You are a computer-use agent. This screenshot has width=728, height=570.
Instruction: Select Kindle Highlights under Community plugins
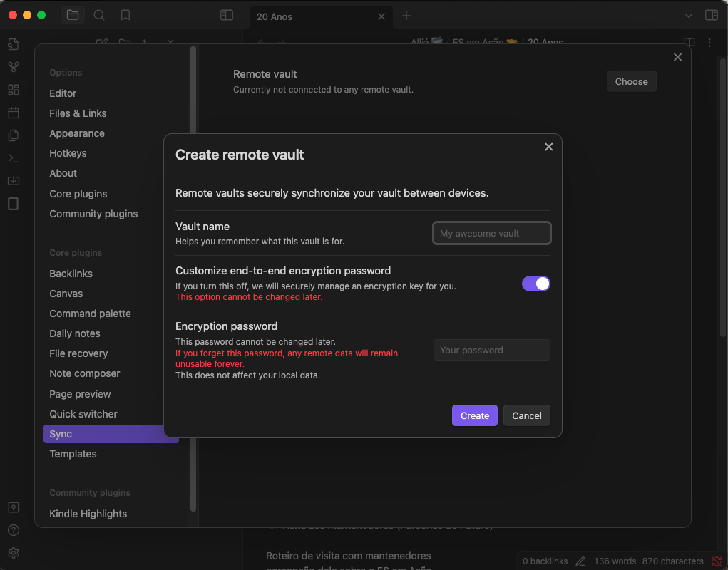[88, 513]
